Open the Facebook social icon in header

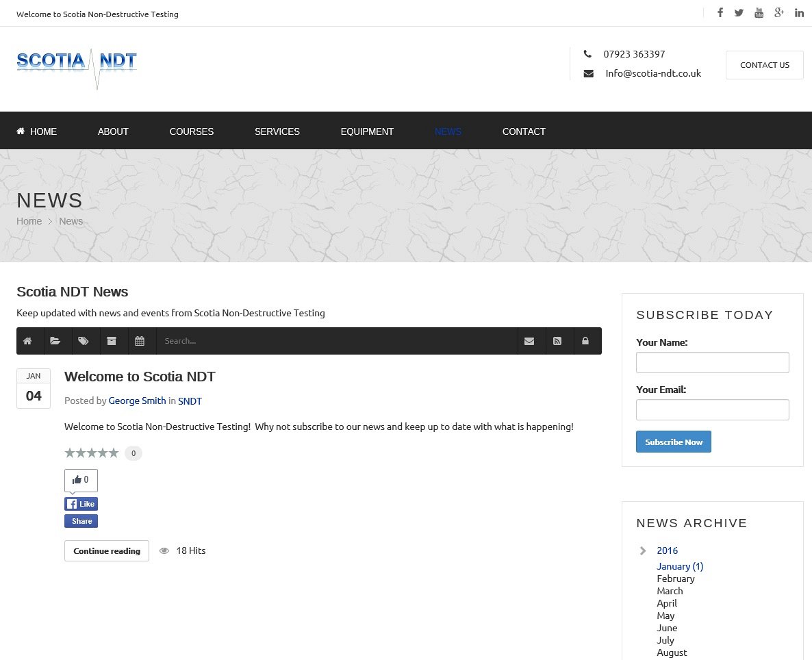tap(720, 13)
